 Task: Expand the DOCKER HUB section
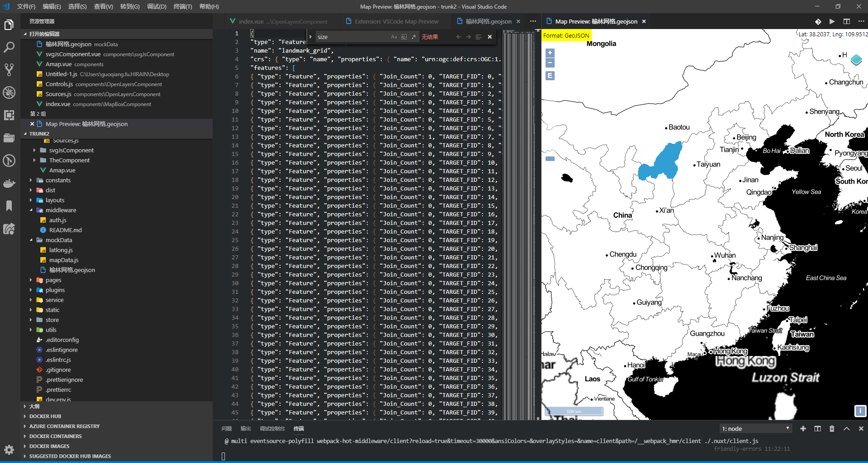[117, 416]
